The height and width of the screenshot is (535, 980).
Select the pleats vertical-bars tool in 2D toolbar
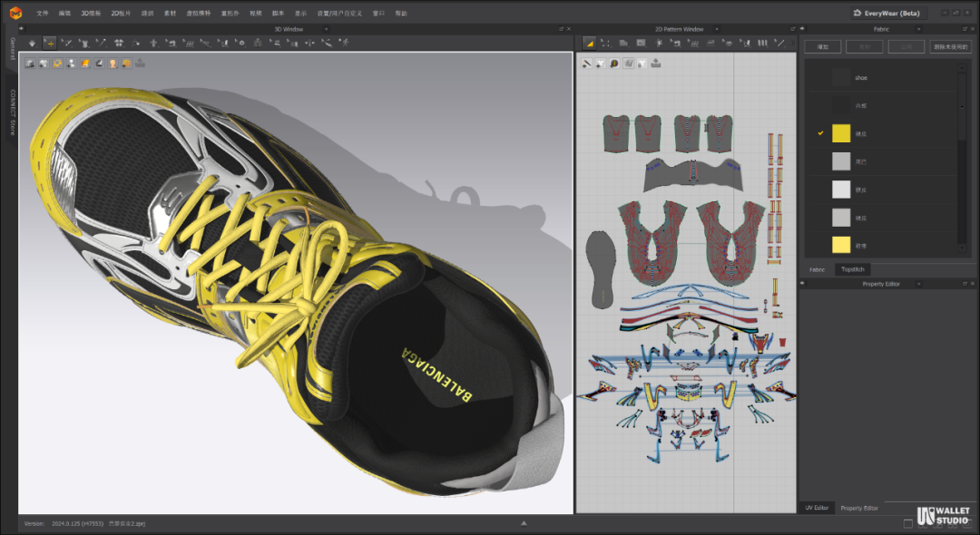point(762,44)
